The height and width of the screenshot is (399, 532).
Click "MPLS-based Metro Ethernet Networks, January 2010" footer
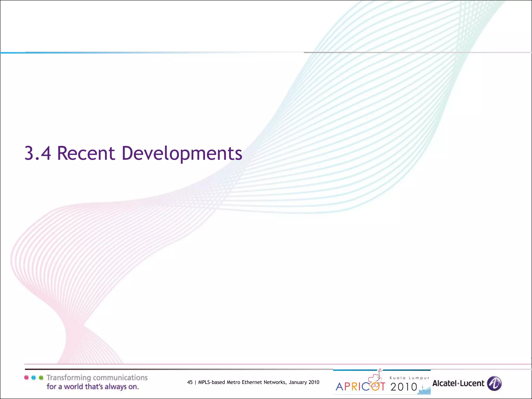coord(259,382)
